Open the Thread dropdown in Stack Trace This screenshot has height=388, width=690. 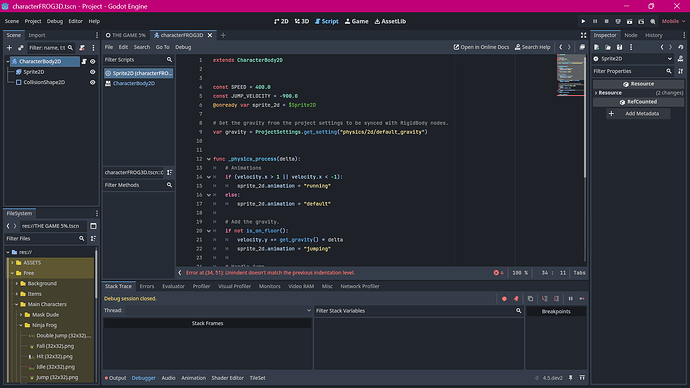[x=219, y=311]
